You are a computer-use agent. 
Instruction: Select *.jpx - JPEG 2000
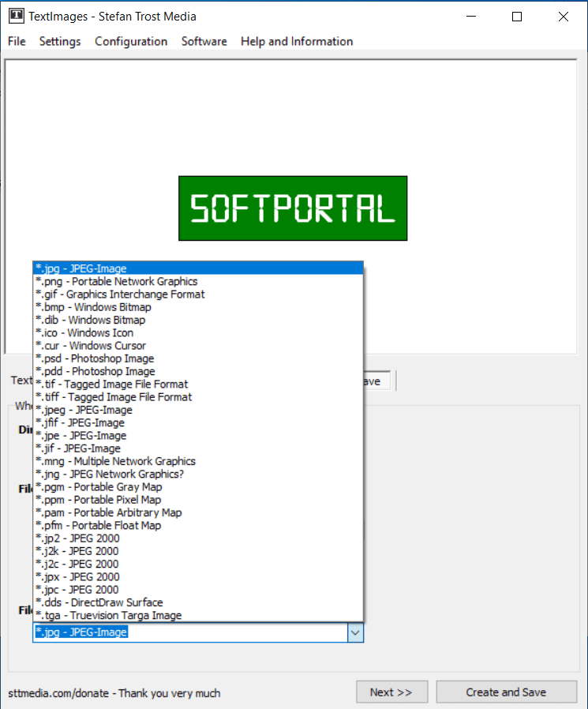point(198,577)
